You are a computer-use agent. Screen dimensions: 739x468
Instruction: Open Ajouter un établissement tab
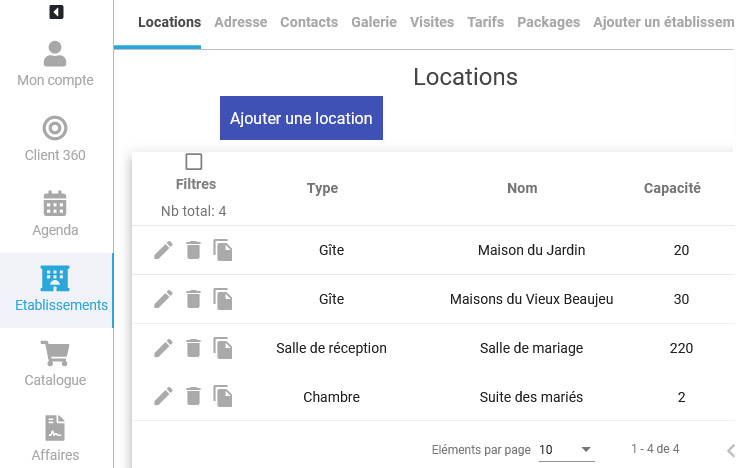coord(663,22)
